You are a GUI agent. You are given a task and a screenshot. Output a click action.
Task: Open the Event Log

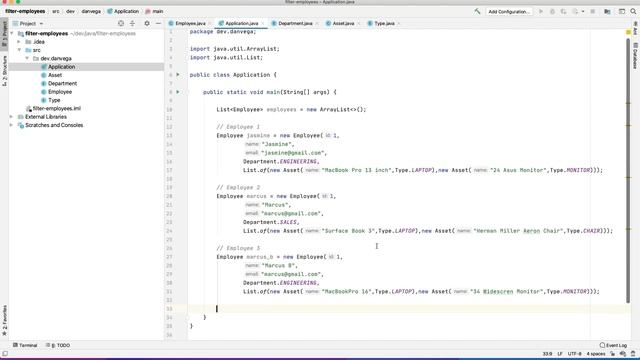613,345
